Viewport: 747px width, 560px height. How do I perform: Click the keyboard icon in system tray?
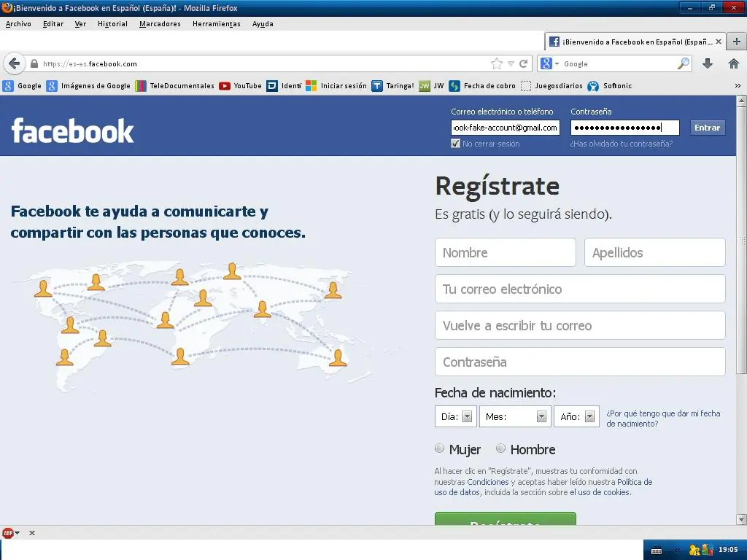(x=657, y=550)
